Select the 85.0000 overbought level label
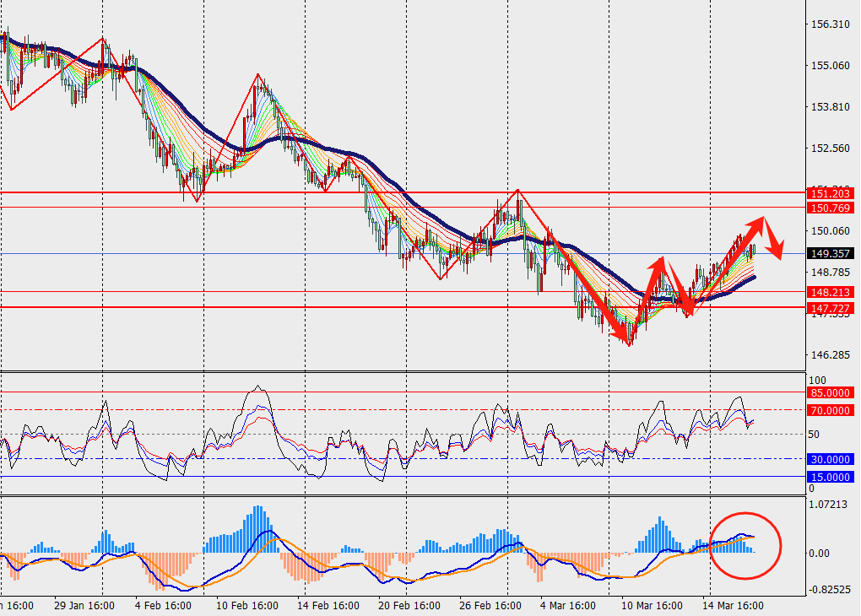861x616 pixels. click(x=828, y=392)
